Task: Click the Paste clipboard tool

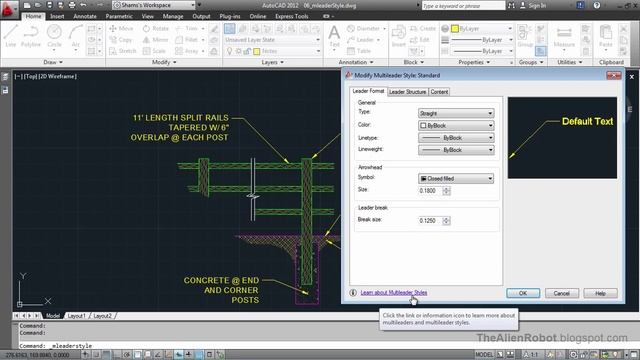Action: 606,36
